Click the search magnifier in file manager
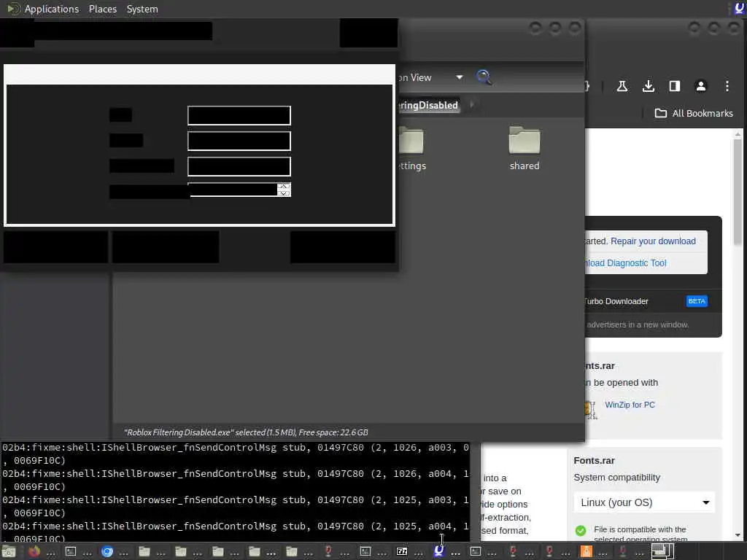This screenshot has width=747, height=560. pos(484,77)
